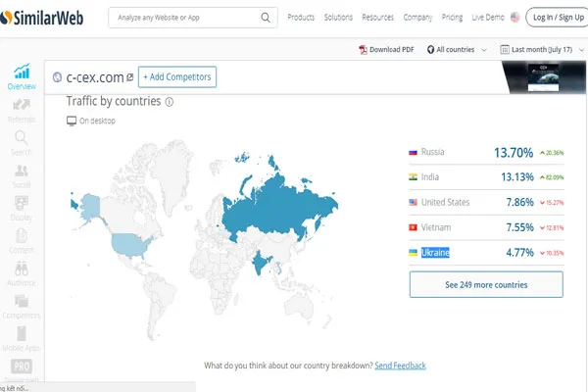Click the 7.55% traffic share value

pos(519,227)
